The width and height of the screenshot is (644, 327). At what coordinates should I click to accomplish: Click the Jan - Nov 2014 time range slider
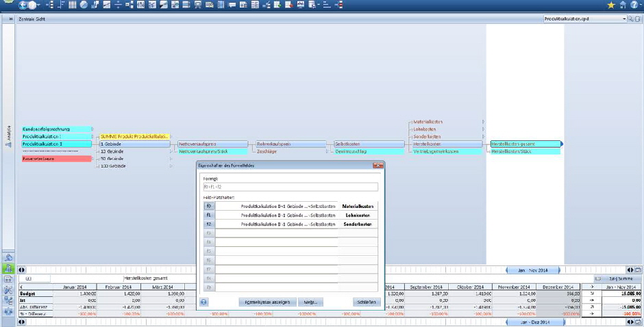click(533, 270)
